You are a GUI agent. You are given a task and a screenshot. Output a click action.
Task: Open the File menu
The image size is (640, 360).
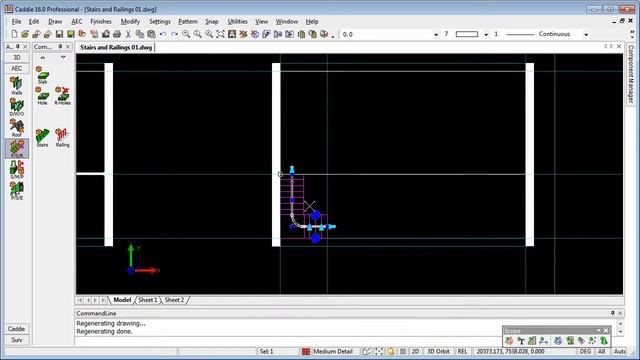coord(16,22)
